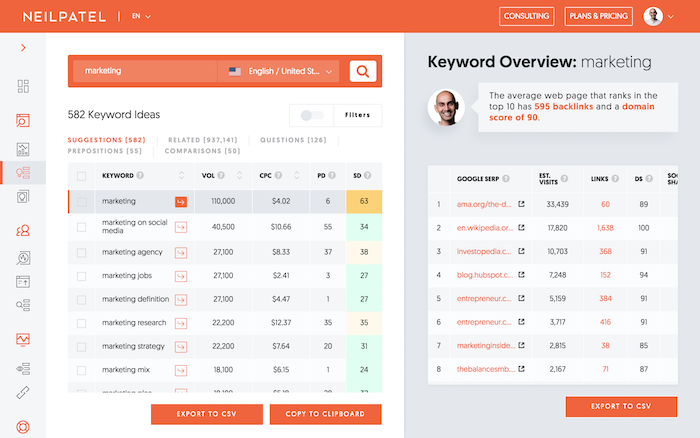Open the backlinks list icon in sidebar
The width and height of the screenshot is (700, 438).
23,368
